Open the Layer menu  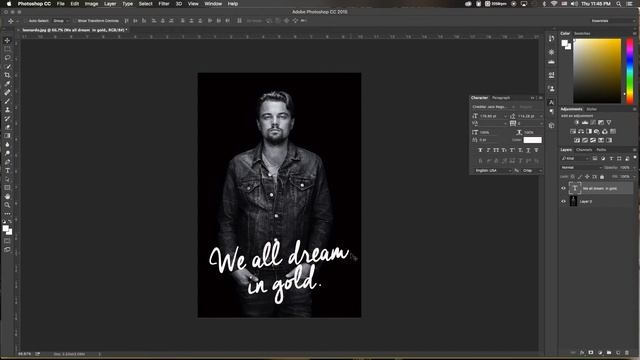(x=110, y=4)
